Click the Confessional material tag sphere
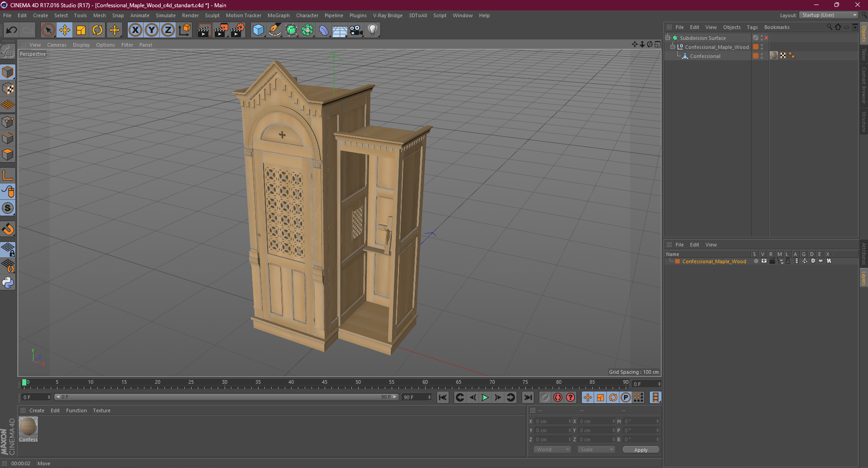This screenshot has height=468, width=868. tap(774, 55)
